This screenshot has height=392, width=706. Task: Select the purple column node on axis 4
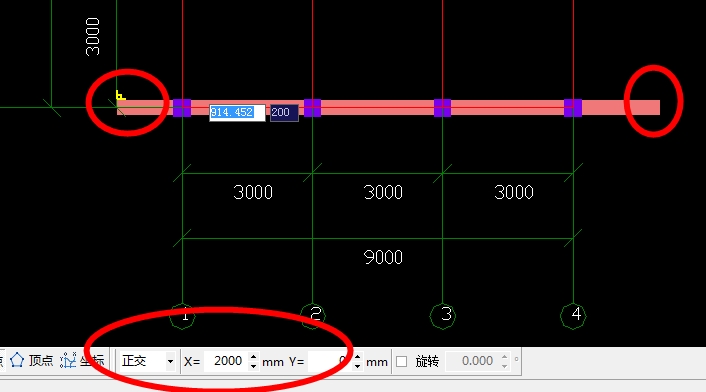(x=573, y=108)
